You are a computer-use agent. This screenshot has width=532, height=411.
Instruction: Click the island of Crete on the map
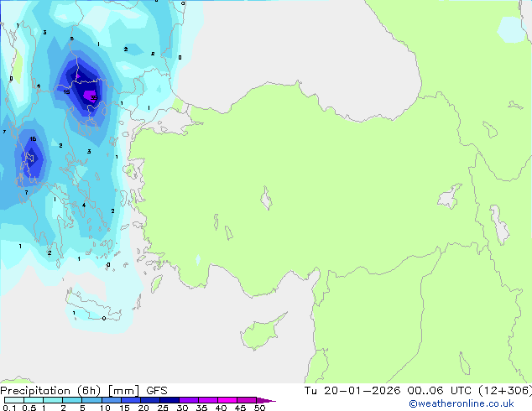tap(93, 307)
